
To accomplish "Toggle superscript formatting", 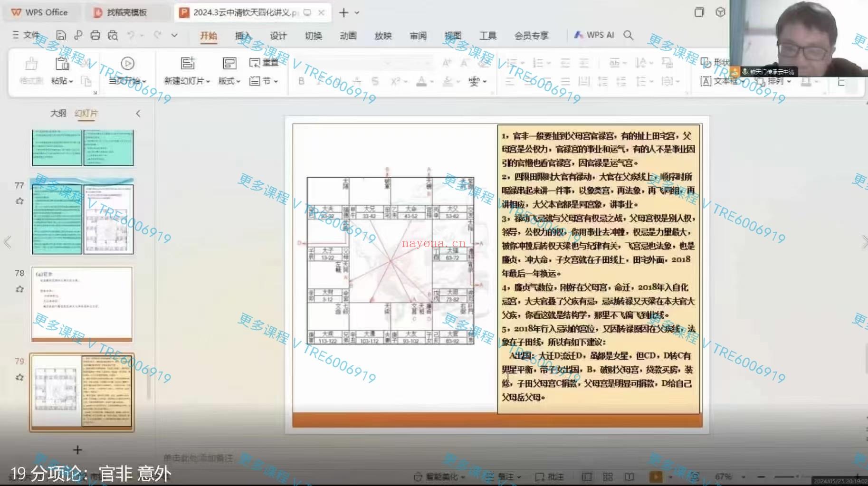I will (395, 81).
